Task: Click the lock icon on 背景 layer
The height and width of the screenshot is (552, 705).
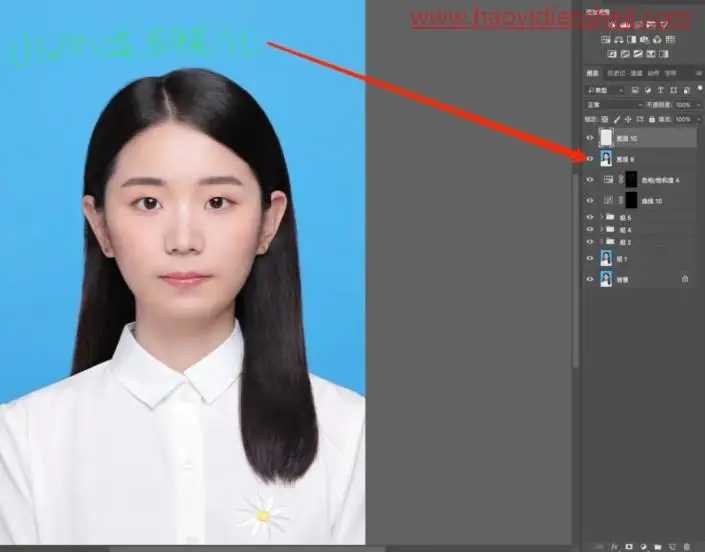Action: point(685,279)
